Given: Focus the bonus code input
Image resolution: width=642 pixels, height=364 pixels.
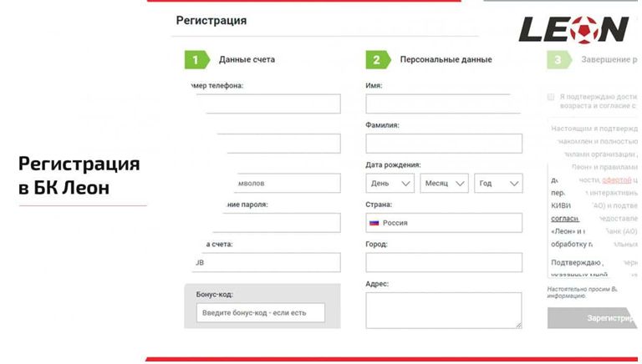Looking at the screenshot, I should pos(261,313).
